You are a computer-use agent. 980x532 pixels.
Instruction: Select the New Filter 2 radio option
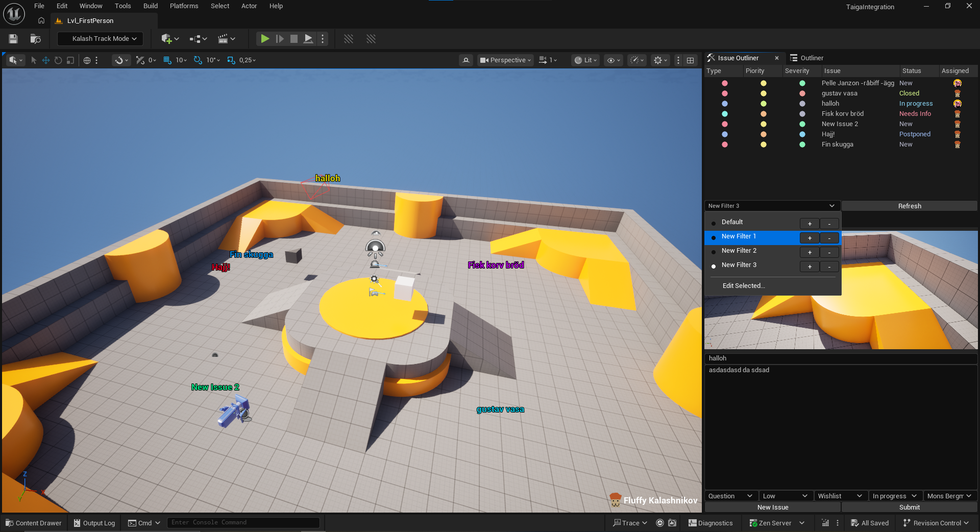coord(714,252)
